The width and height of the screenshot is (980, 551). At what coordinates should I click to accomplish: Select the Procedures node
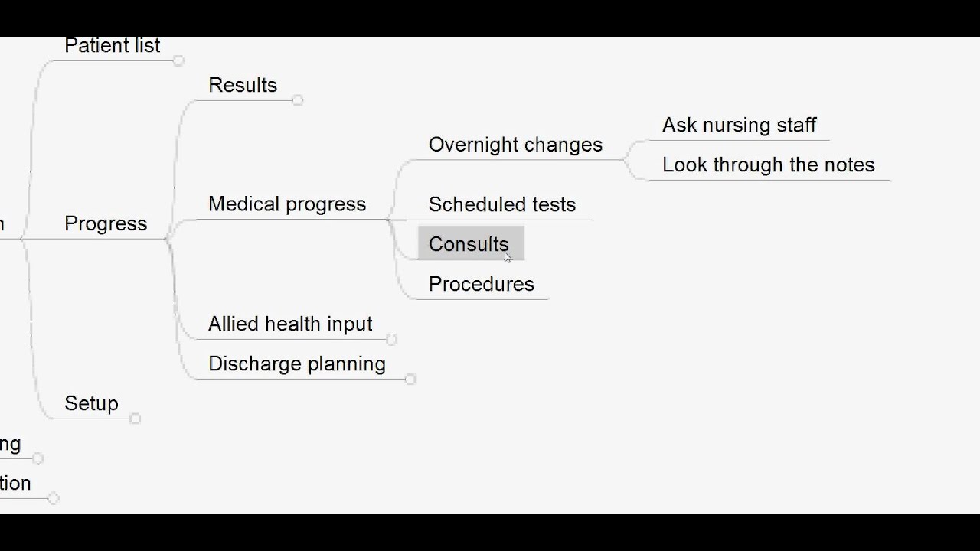[482, 284]
